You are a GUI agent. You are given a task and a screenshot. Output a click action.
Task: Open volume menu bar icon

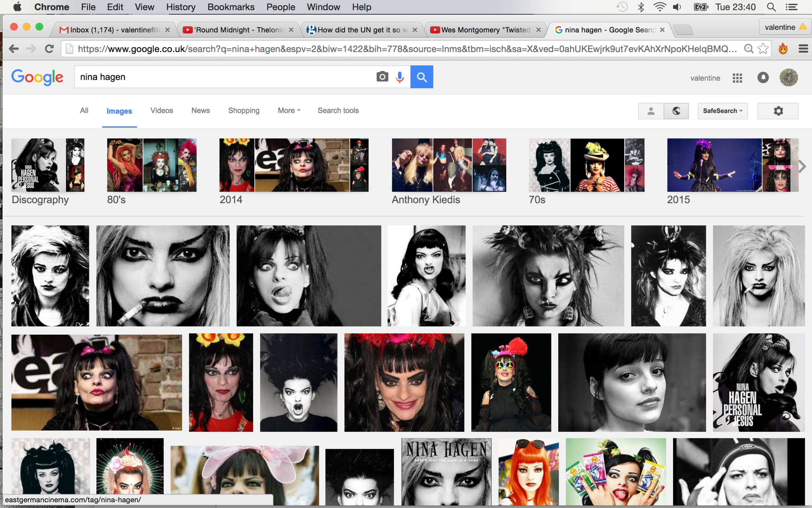click(x=678, y=7)
